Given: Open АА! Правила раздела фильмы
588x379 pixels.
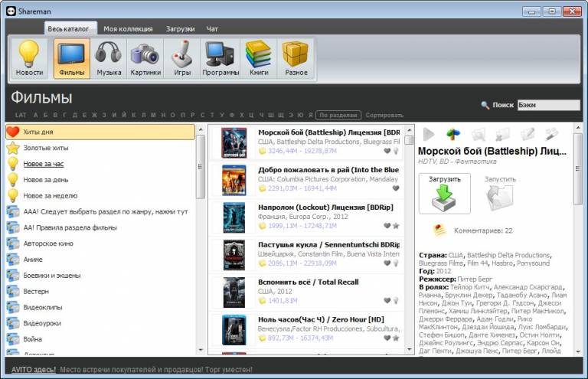Looking at the screenshot, I should click(x=100, y=227).
